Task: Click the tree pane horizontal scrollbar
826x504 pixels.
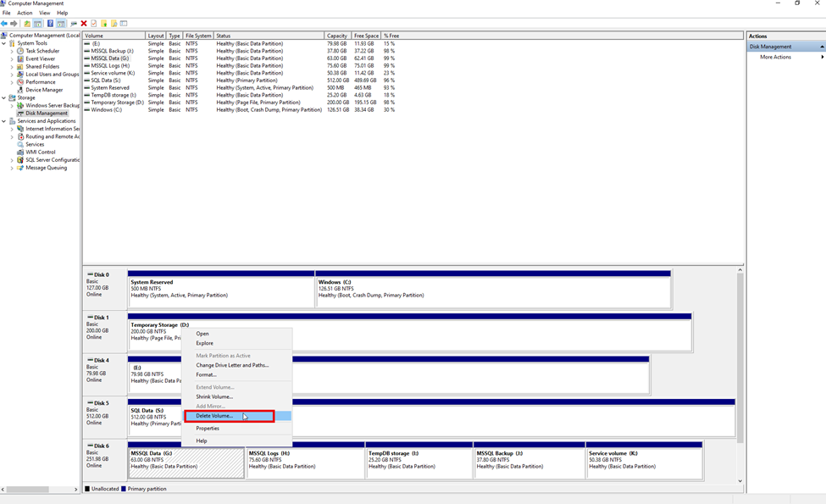Action: coord(27,490)
